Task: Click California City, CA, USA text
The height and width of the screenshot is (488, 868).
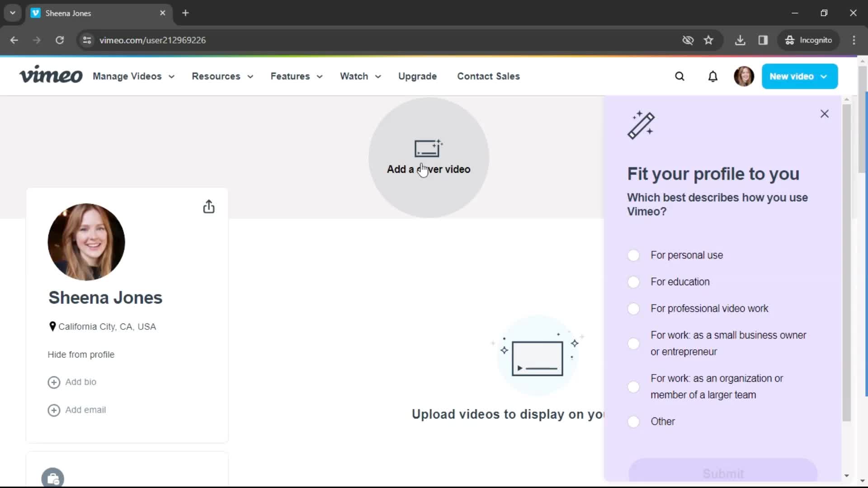Action: tap(107, 327)
